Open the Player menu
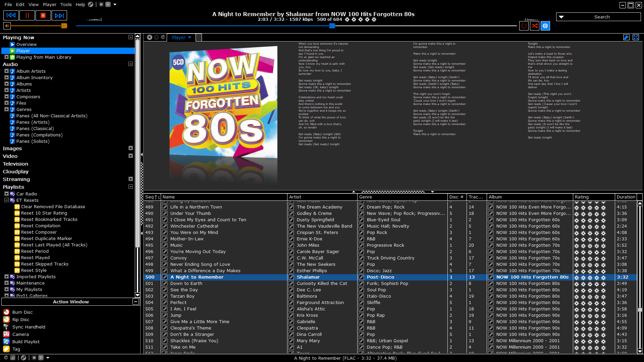Image resolution: width=644 pixels, height=362 pixels. pos(50,5)
